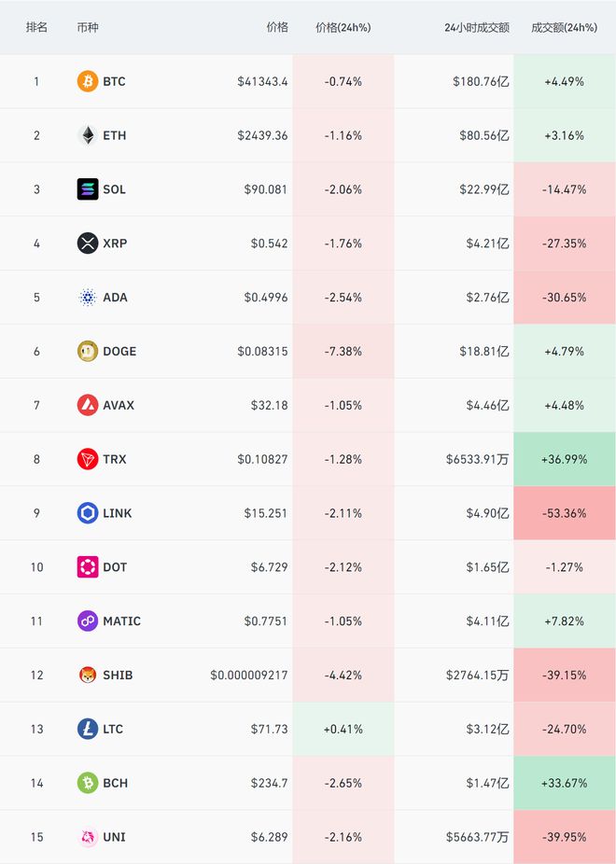Click the Avalanche AVAX coin icon

click(87, 405)
